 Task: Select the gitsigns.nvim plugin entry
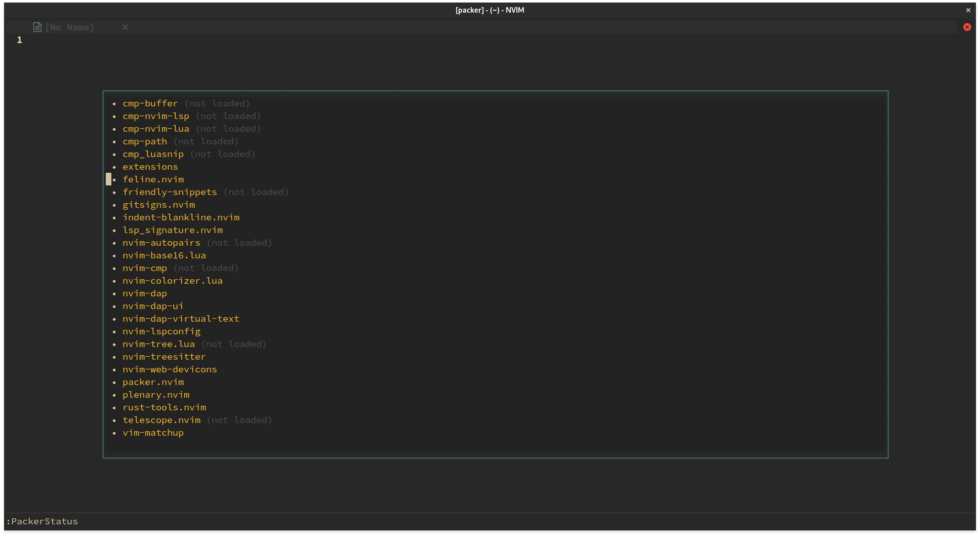point(159,205)
